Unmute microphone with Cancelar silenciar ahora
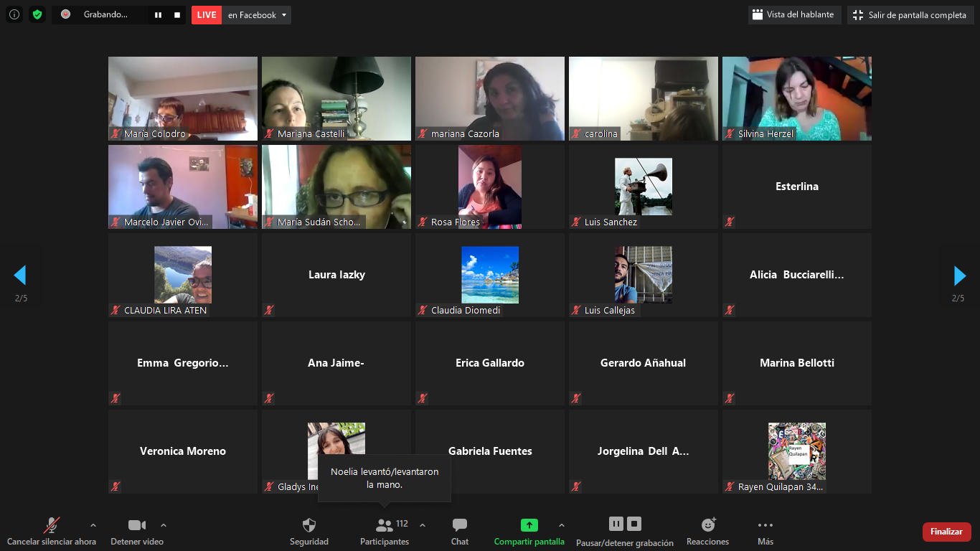 [x=52, y=531]
